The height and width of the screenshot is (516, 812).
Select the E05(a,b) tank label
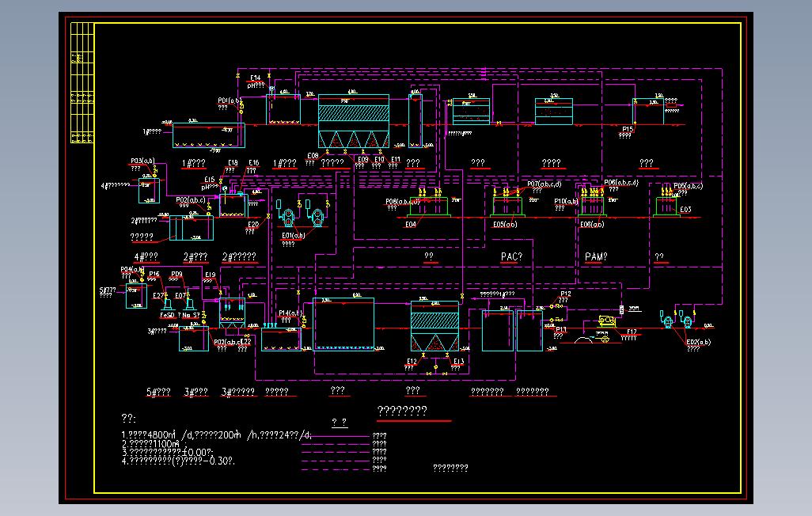coord(505,224)
